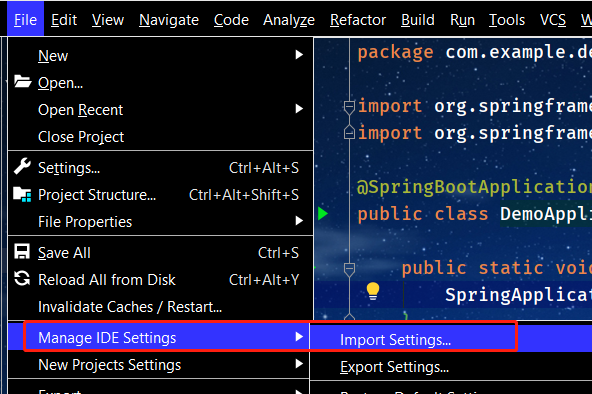
Task: Click the Open folder icon
Action: coord(22,82)
